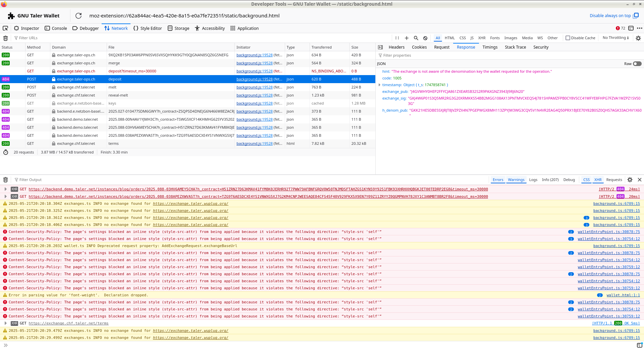Screen dimensions: 644x356
Task: Click Disable always on top link
Action: pyautogui.click(x=610, y=16)
